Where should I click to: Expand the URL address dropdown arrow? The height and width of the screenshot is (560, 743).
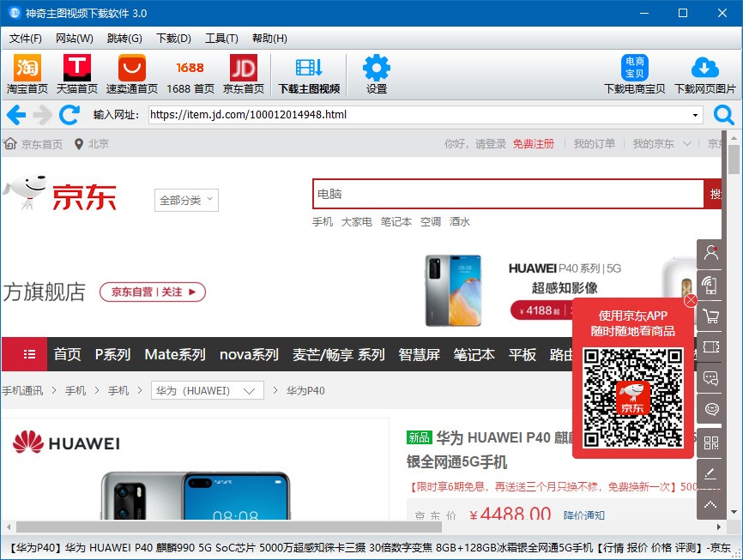(x=695, y=115)
